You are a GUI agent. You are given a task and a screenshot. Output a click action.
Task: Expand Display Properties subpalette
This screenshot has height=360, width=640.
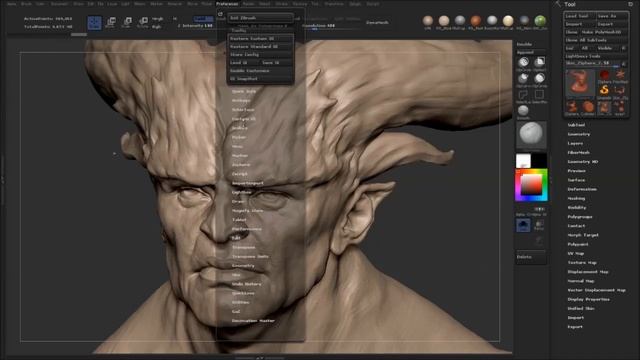[x=588, y=299]
